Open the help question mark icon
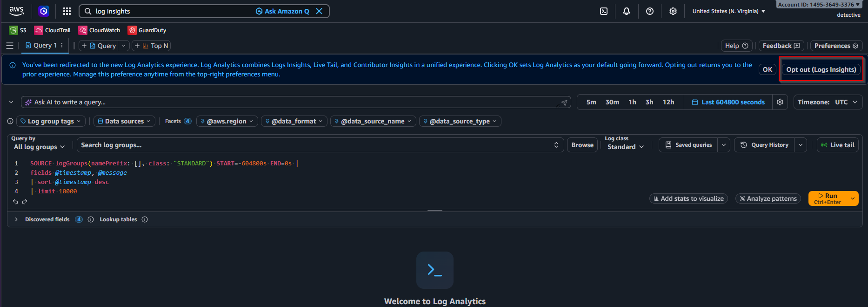 coord(650,11)
